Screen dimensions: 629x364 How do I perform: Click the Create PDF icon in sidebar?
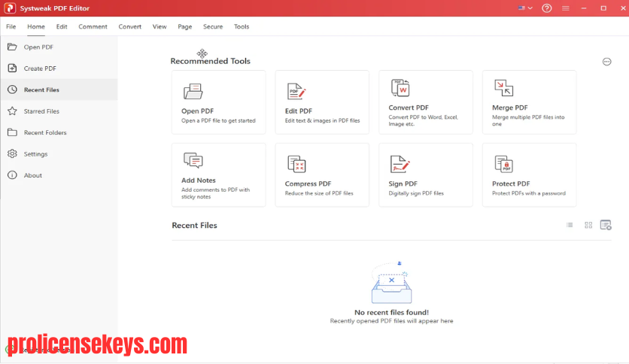pyautogui.click(x=12, y=68)
